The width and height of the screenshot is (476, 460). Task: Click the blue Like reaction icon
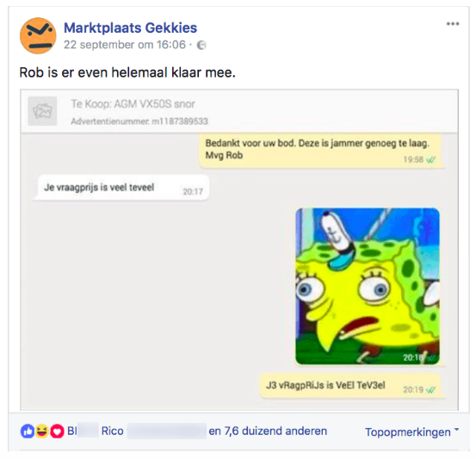click(28, 431)
